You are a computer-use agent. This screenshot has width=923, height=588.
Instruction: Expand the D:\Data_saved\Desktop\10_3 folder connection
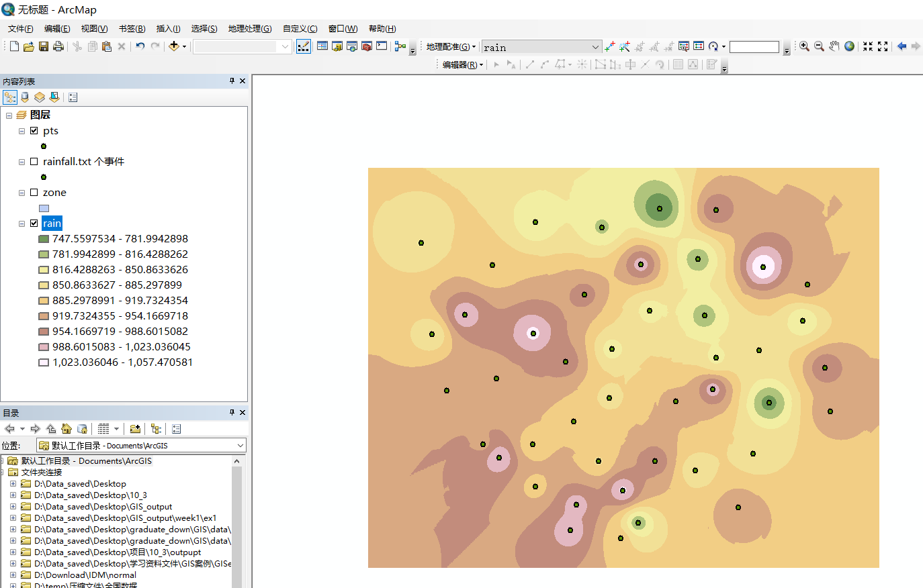coord(13,495)
